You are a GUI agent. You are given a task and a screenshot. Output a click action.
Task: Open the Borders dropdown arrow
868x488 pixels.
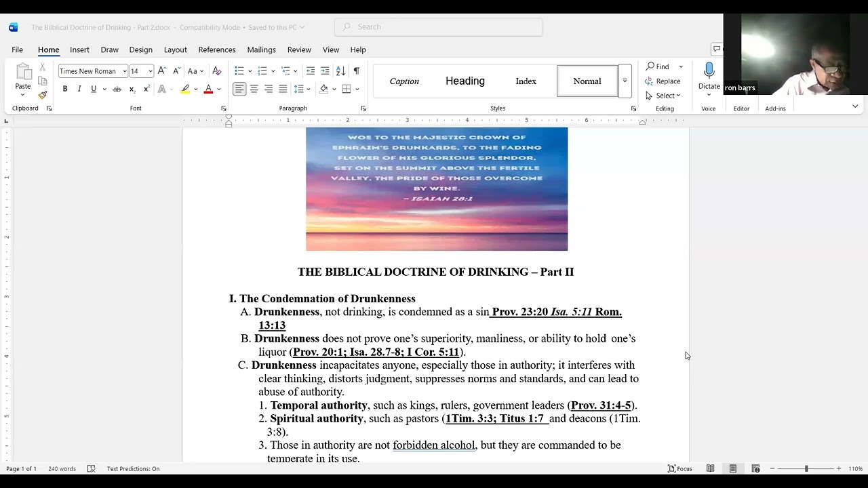click(357, 89)
